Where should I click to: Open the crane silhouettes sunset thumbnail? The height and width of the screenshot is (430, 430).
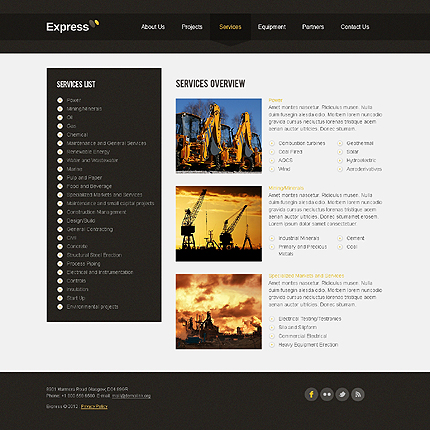[219, 224]
